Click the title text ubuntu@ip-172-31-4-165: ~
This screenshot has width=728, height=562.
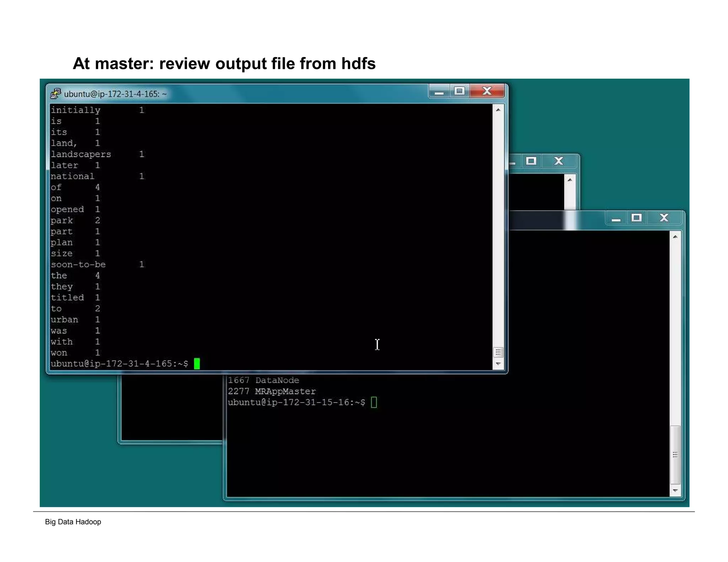(115, 94)
